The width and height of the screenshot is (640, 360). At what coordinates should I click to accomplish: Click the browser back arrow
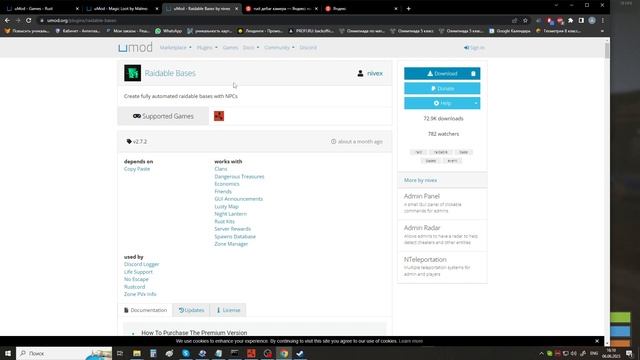[7, 20]
